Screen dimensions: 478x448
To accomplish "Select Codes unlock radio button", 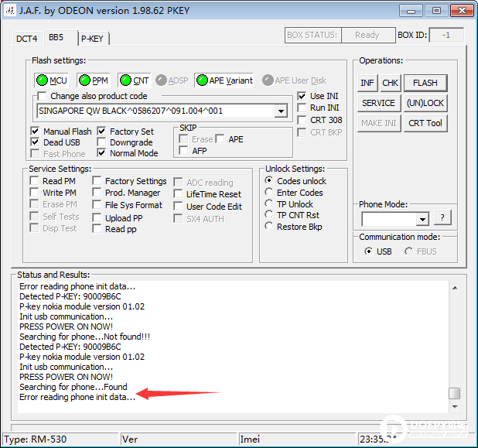I will coord(269,180).
